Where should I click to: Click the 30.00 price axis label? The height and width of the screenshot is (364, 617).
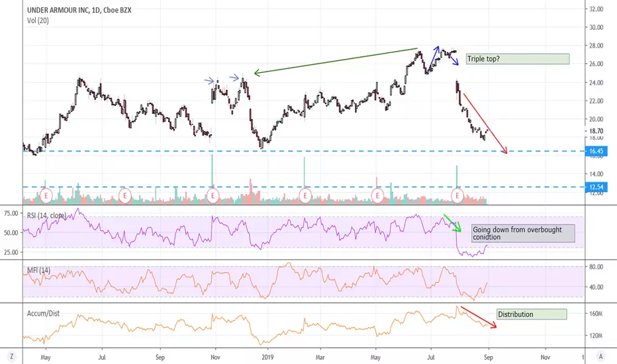(x=596, y=27)
